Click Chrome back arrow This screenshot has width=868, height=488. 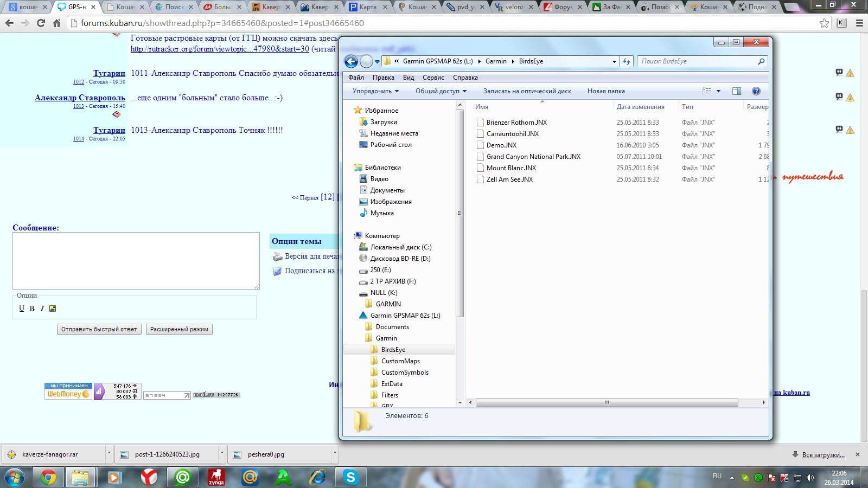click(x=9, y=23)
